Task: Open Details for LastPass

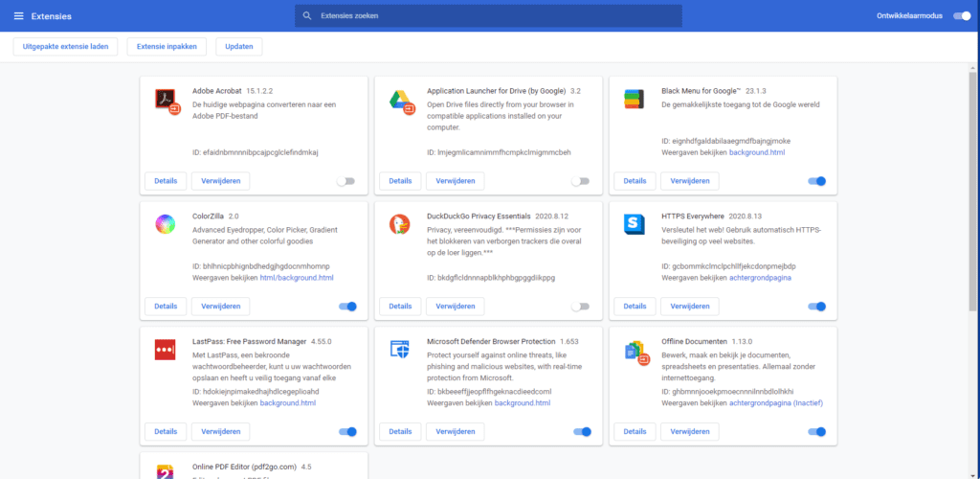Action: click(x=166, y=431)
